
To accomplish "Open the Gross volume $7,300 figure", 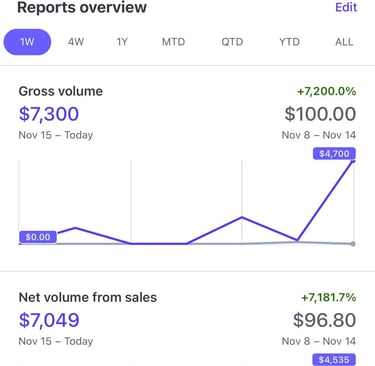I will click(x=49, y=114).
